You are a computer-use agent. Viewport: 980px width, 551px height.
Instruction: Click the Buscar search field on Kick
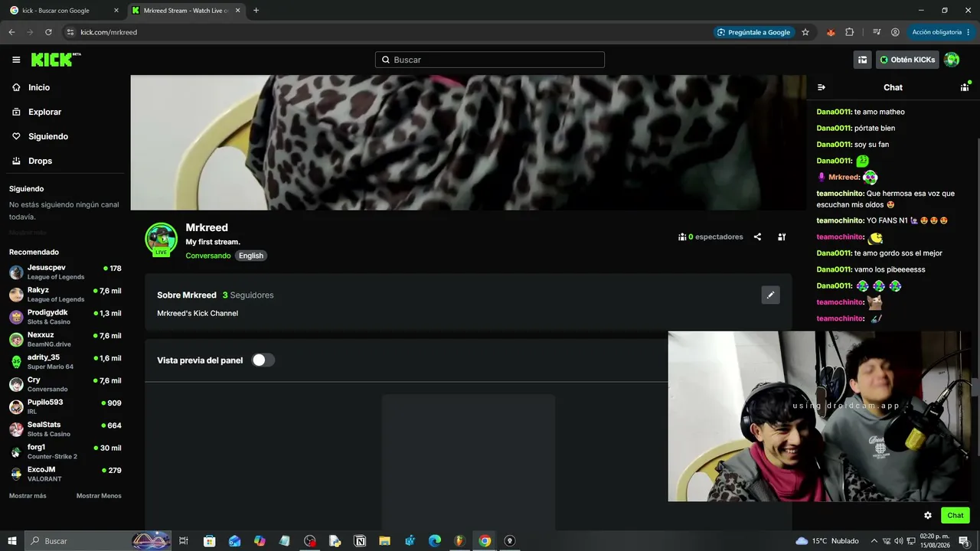click(x=490, y=60)
